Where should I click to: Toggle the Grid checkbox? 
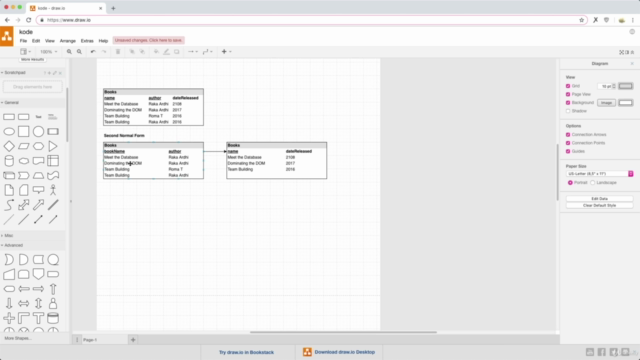click(x=568, y=86)
